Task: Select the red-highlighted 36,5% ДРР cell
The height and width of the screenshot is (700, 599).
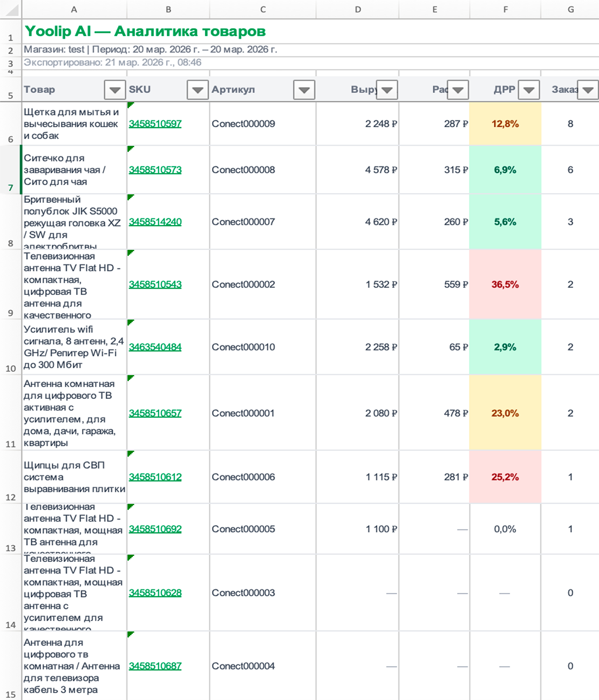Action: click(506, 284)
